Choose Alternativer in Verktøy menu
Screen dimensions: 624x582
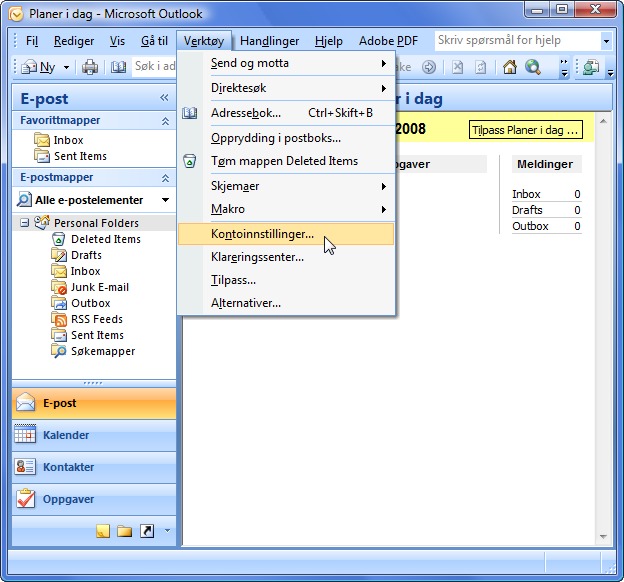click(246, 303)
